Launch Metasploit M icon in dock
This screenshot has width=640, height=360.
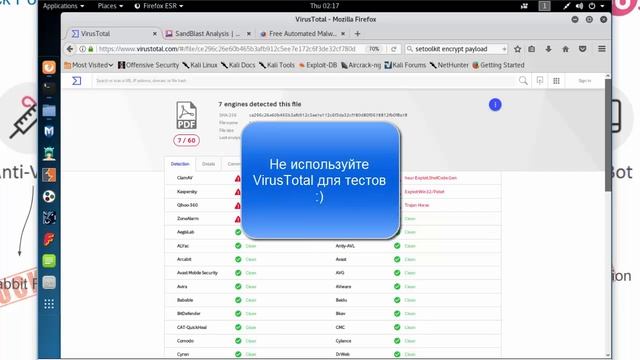(49, 131)
